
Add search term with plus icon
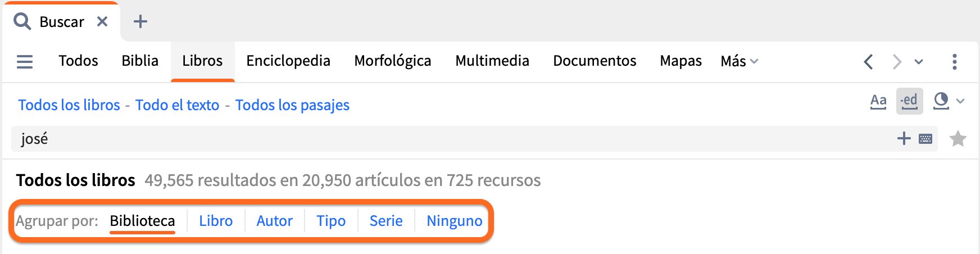pyautogui.click(x=904, y=138)
